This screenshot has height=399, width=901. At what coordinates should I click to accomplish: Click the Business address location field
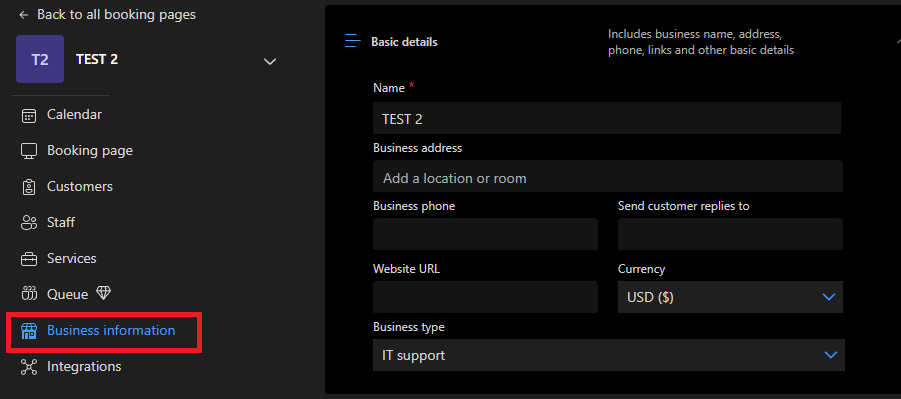coord(607,177)
